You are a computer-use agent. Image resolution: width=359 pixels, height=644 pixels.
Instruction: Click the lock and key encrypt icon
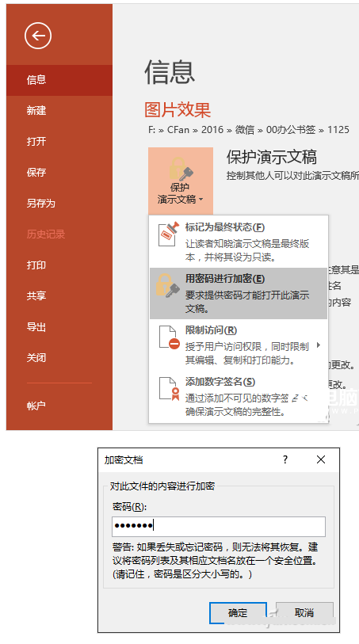click(x=168, y=285)
